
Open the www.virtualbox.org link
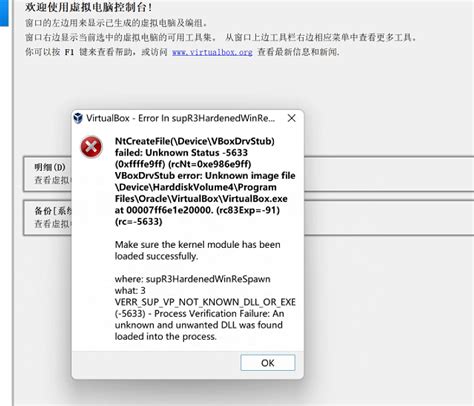[x=212, y=52]
